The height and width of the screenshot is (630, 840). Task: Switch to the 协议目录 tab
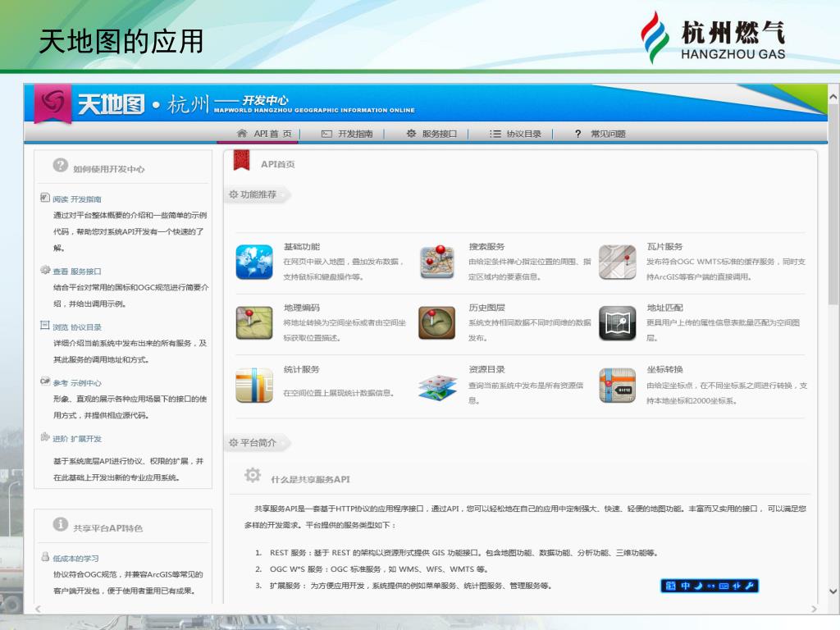point(515,134)
